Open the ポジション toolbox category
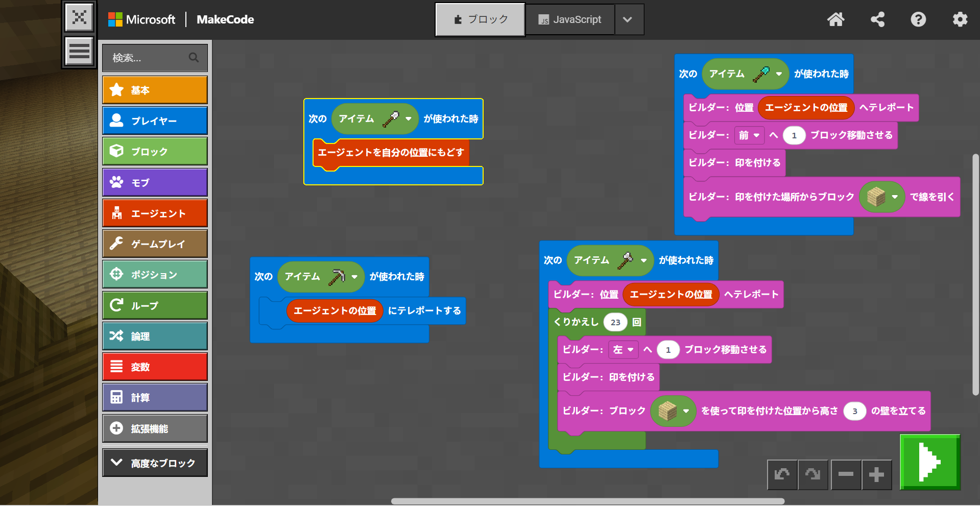The width and height of the screenshot is (980, 506). point(155,274)
